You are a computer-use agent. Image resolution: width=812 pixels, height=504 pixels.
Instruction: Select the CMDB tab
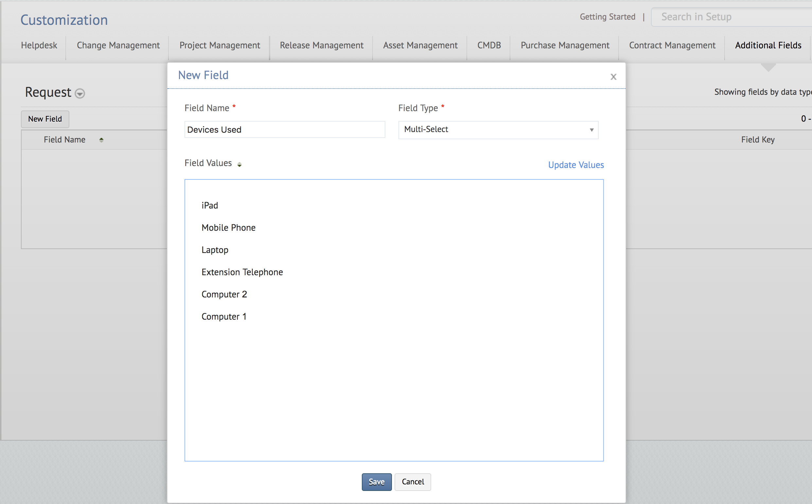[489, 45]
